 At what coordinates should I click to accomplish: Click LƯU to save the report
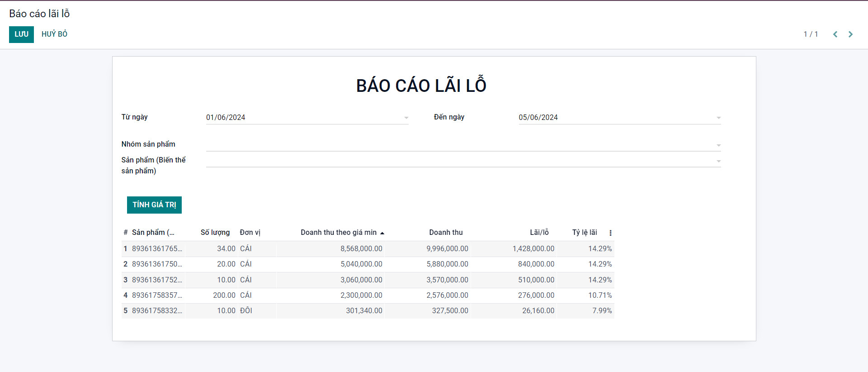click(x=21, y=34)
